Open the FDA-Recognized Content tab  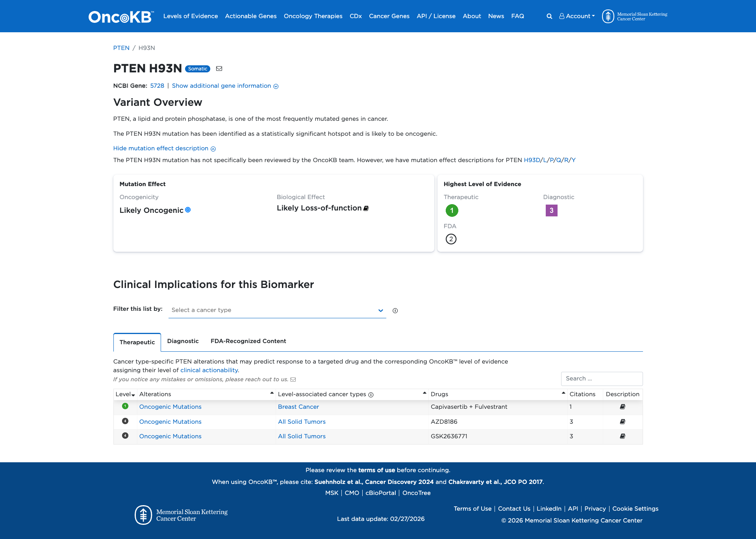248,341
